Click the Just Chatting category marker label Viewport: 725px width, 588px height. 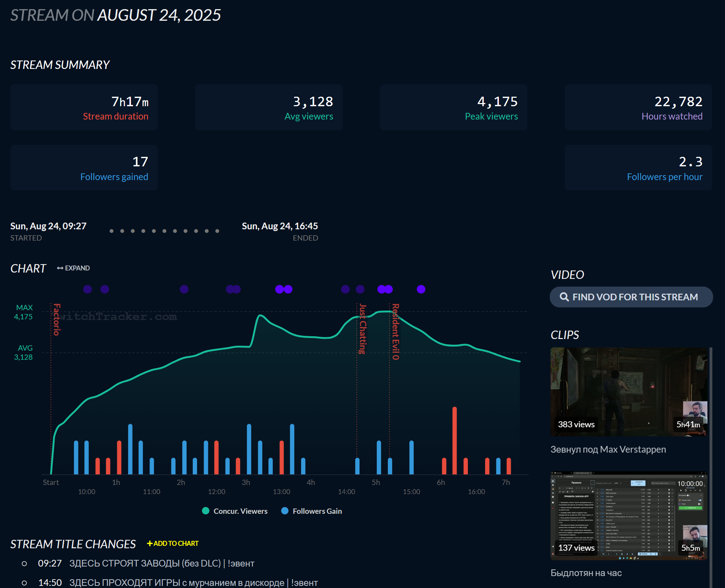[x=363, y=329]
